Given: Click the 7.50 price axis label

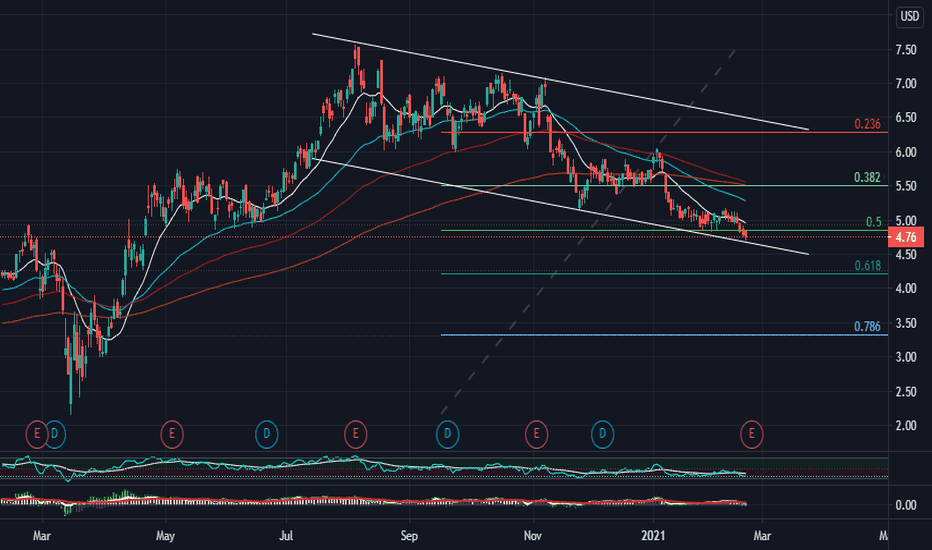Looking at the screenshot, I should tap(906, 50).
